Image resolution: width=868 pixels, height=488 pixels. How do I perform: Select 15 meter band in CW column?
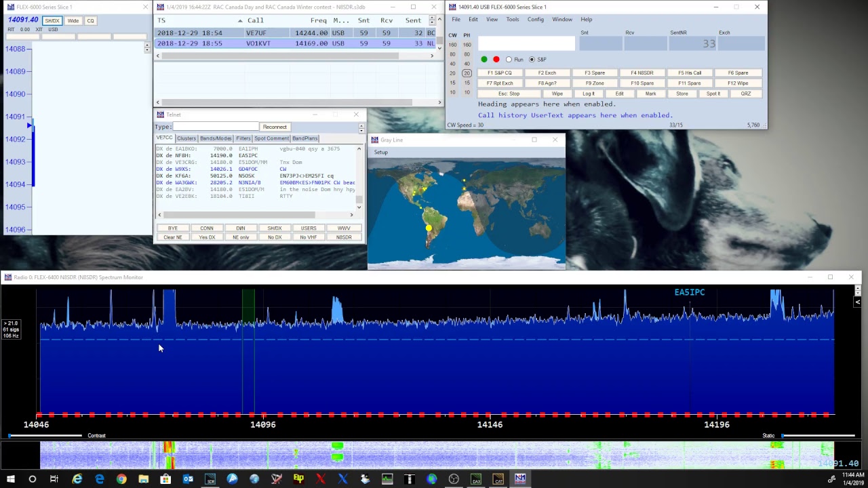pyautogui.click(x=452, y=83)
